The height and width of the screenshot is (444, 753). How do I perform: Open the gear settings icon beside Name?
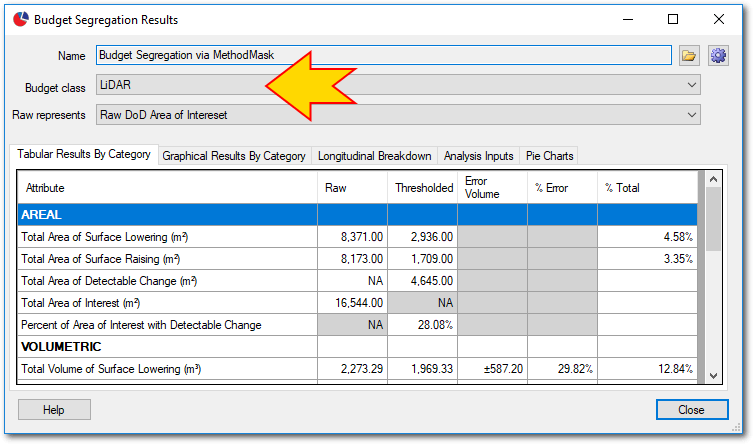718,56
